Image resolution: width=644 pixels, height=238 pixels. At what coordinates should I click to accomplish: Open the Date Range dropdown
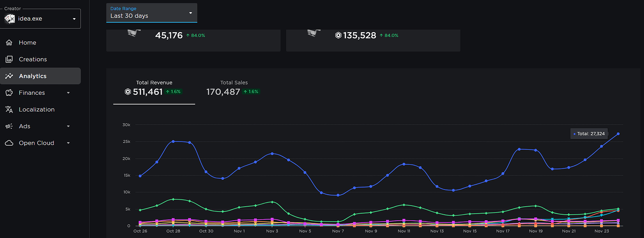click(152, 13)
